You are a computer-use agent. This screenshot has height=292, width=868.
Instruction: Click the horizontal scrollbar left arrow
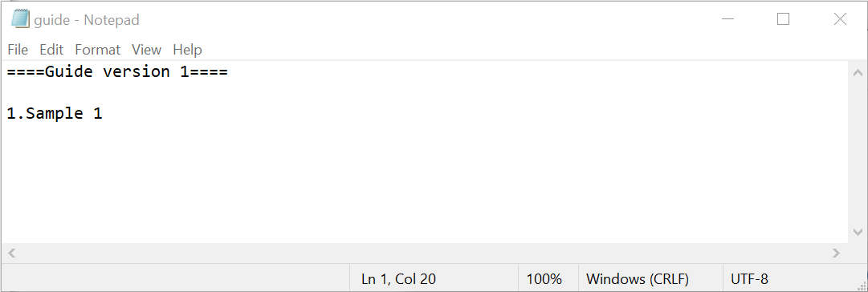coord(11,253)
